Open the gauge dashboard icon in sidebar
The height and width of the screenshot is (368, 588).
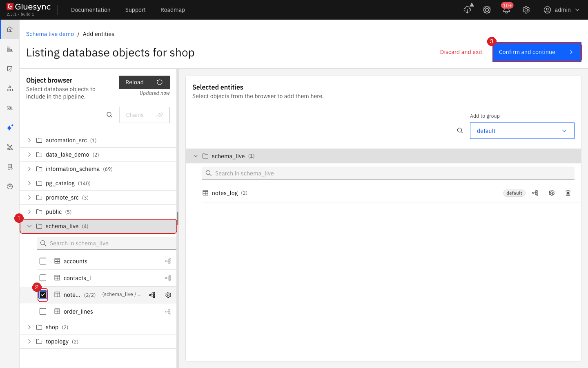coord(10,186)
